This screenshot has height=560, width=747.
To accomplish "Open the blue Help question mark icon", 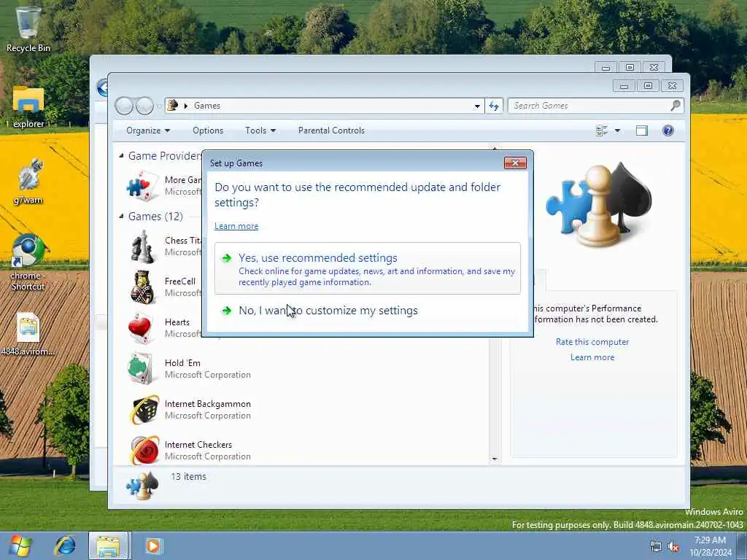I will pos(668,131).
